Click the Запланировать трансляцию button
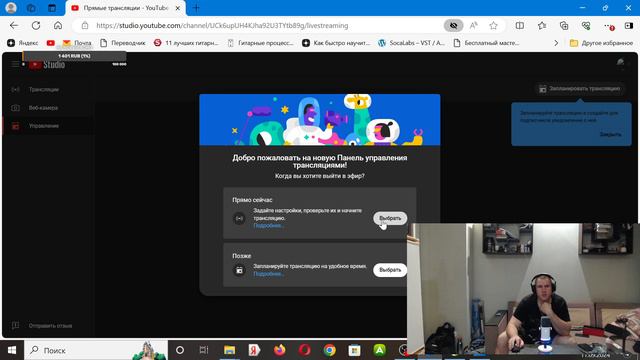640x360 pixels. pyautogui.click(x=580, y=89)
